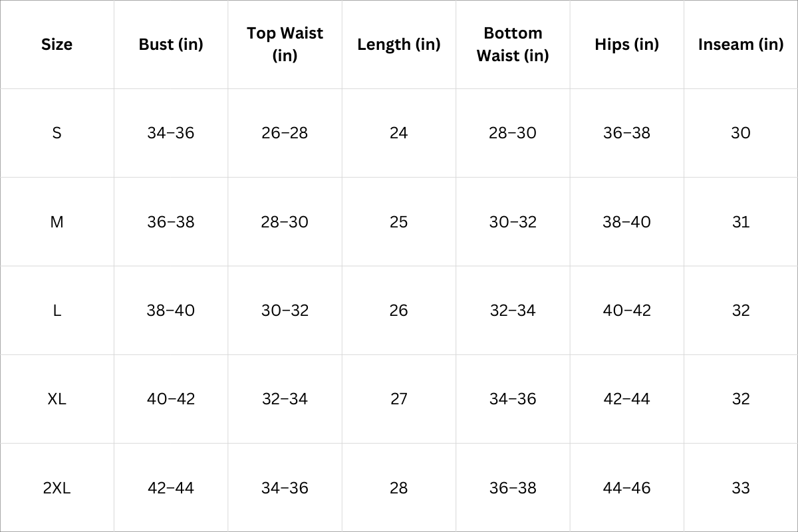Click bottom waist value 36–38
Screen dimensions: 798x532
pos(513,487)
